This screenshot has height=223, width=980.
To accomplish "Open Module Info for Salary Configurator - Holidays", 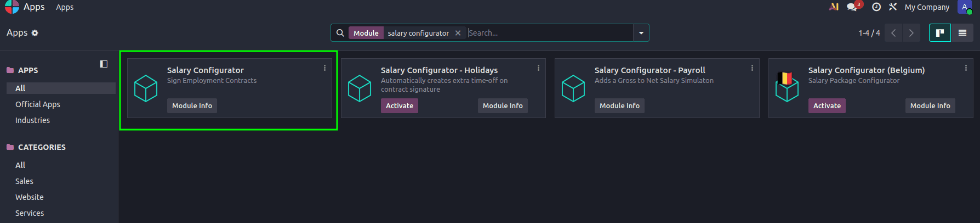I will coord(503,105).
